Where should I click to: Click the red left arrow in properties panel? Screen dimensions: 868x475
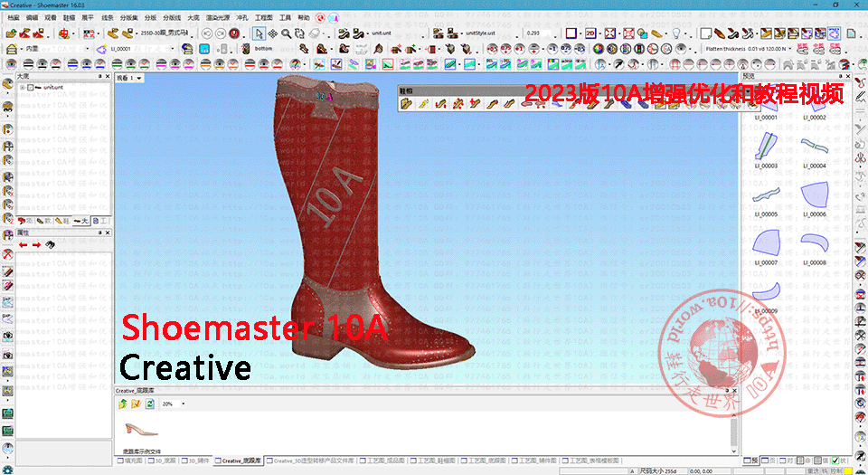pos(24,244)
